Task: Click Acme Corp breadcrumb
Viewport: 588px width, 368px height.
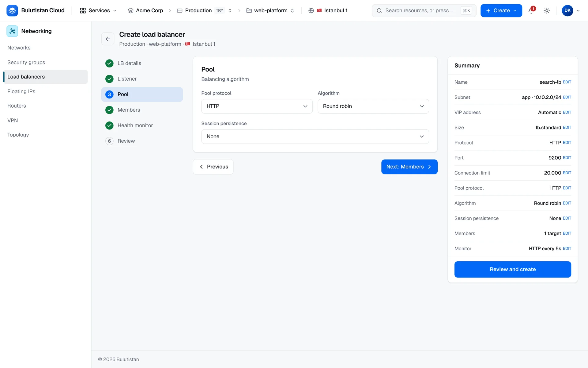Action: [145, 11]
